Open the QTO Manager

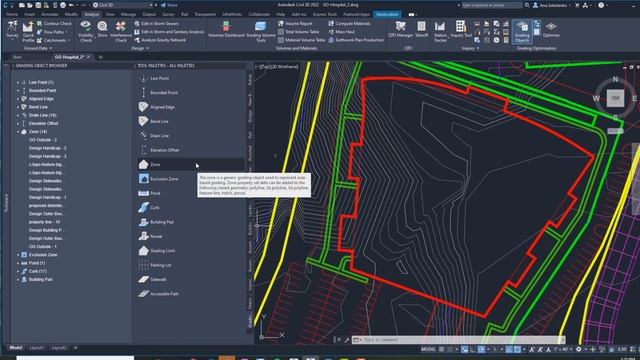(x=400, y=29)
